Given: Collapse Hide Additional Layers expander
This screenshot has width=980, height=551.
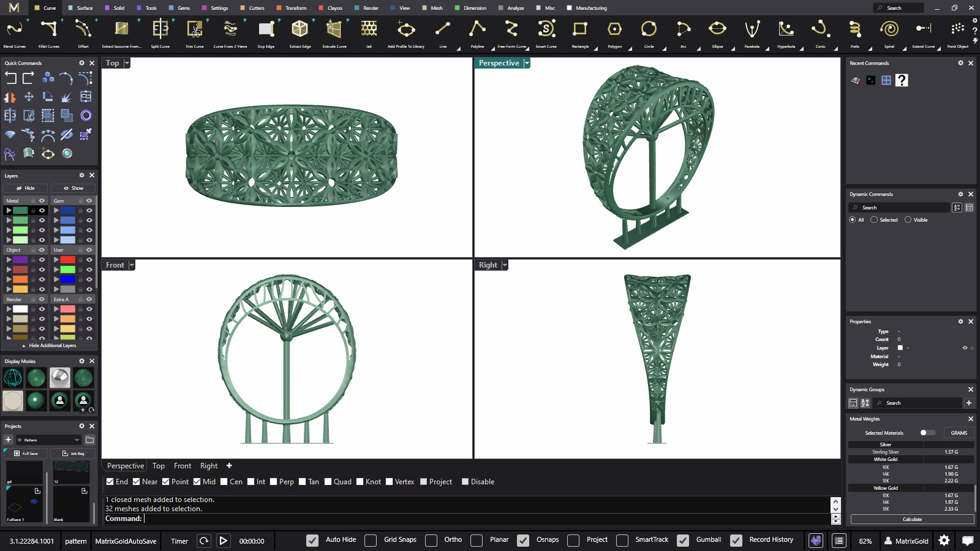Looking at the screenshot, I should [49, 345].
